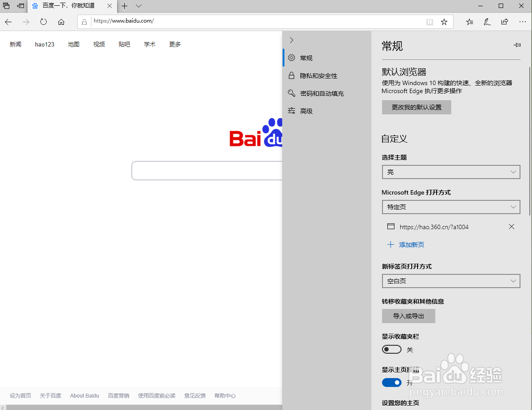Click the Baidu search box
Screen dimensions: 532x410
[x=207, y=171]
